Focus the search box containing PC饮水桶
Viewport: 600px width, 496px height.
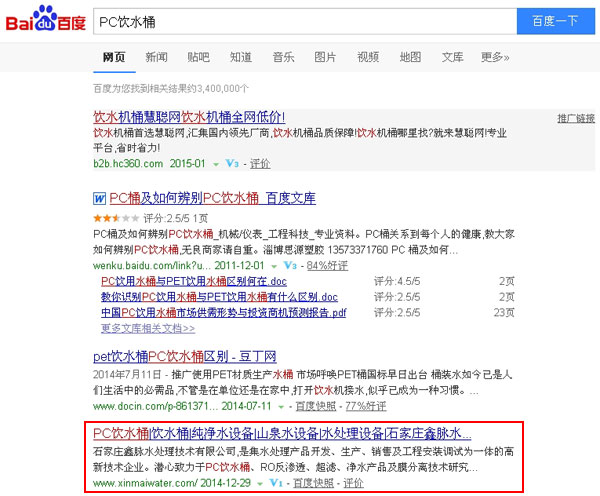click(x=305, y=21)
